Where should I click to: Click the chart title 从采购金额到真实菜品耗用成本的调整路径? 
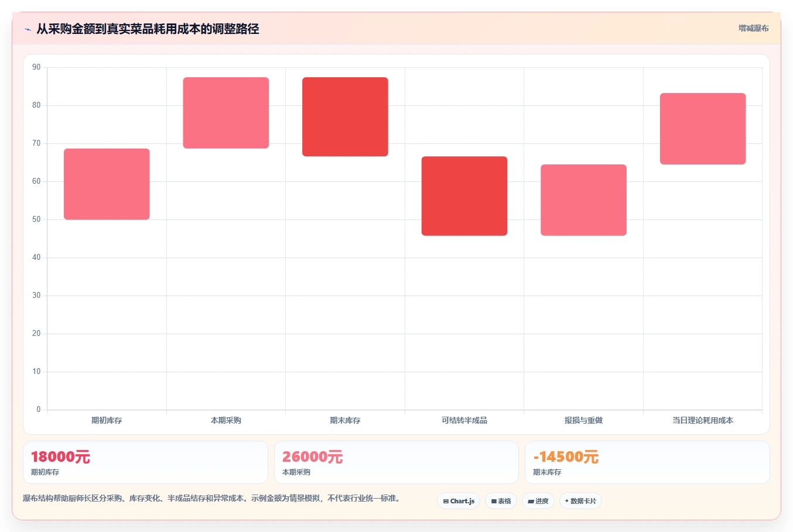[148, 29]
